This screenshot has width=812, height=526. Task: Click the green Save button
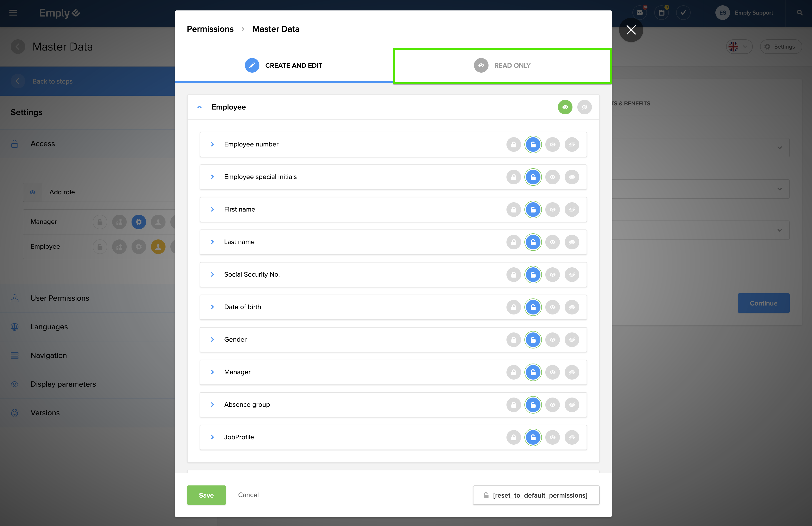206,495
